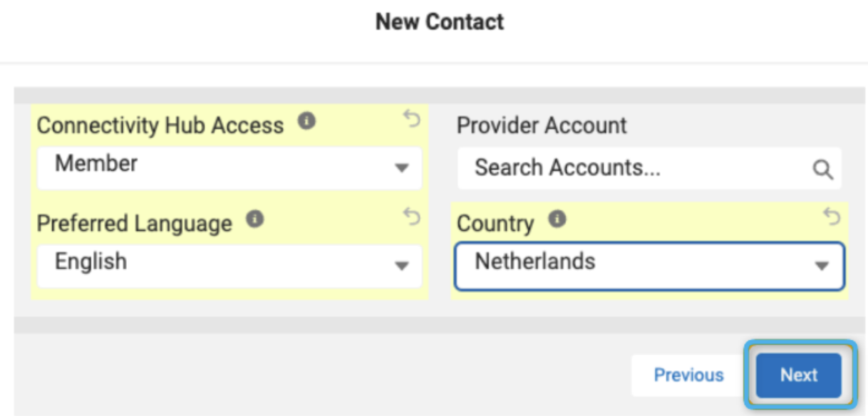The image size is (868, 416).
Task: Click the Preferred Language label text
Action: [x=135, y=224]
